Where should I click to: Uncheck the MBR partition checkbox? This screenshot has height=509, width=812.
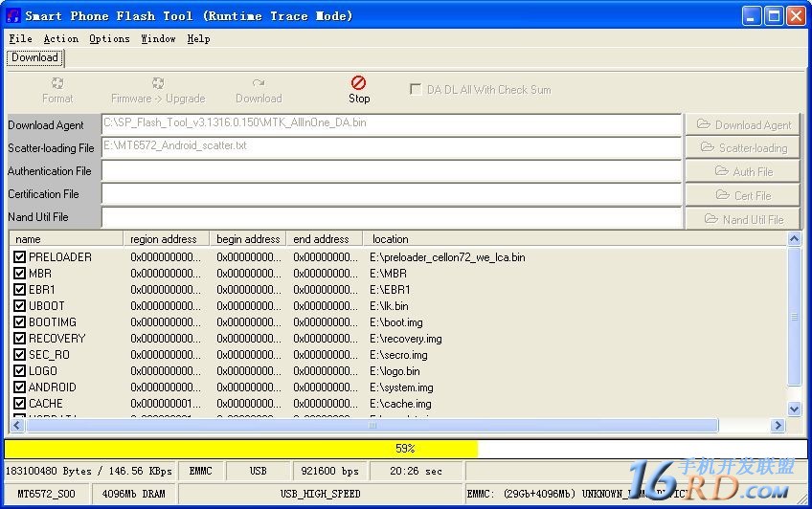20,273
